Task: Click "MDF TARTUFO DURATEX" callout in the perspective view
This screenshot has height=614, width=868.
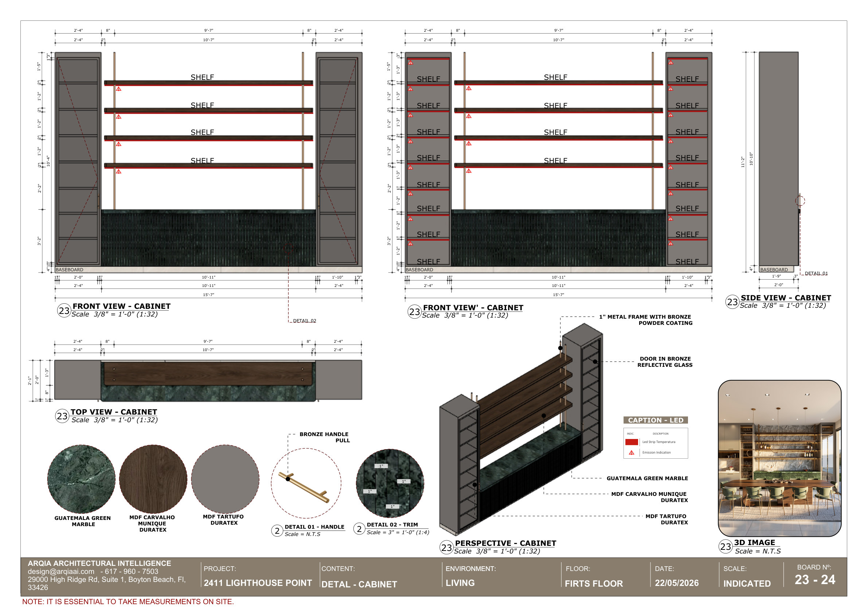Action: tap(666, 519)
